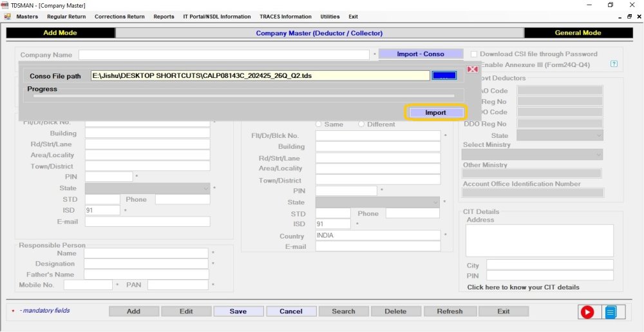Click the Country field showing INDIA
Screen dimensions: 644x332
(378, 235)
